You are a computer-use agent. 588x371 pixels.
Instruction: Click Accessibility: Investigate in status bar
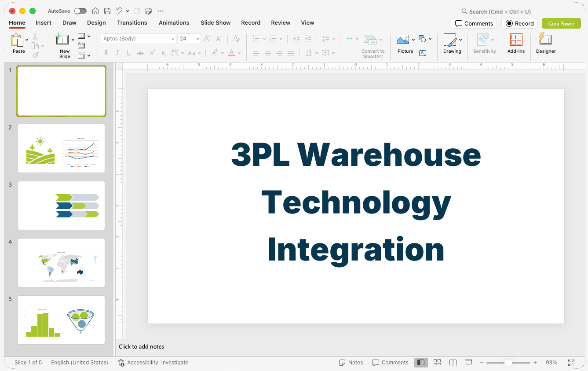coord(153,363)
